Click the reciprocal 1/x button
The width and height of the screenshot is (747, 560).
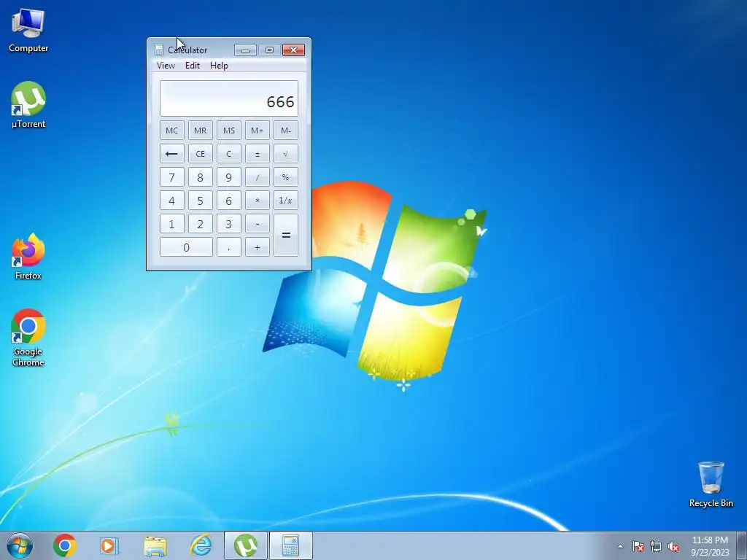tap(286, 201)
